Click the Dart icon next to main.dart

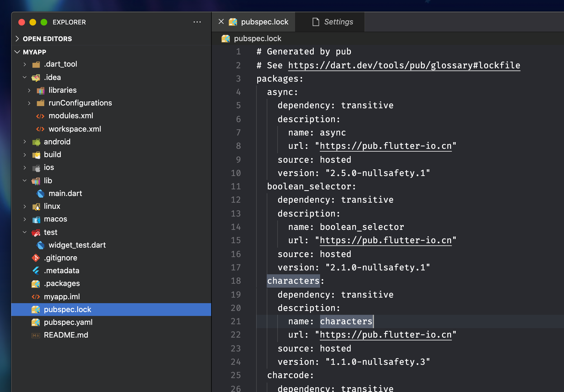click(x=40, y=193)
